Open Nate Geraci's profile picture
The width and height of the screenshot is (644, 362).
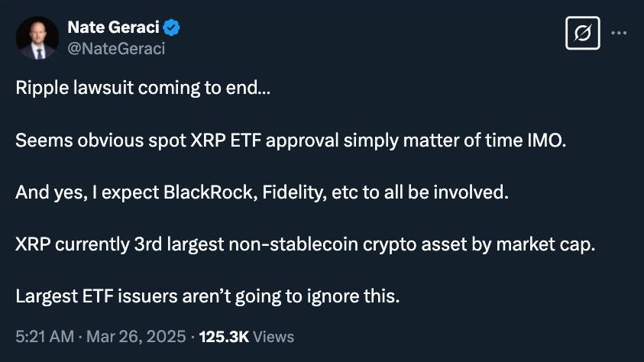click(x=37, y=37)
